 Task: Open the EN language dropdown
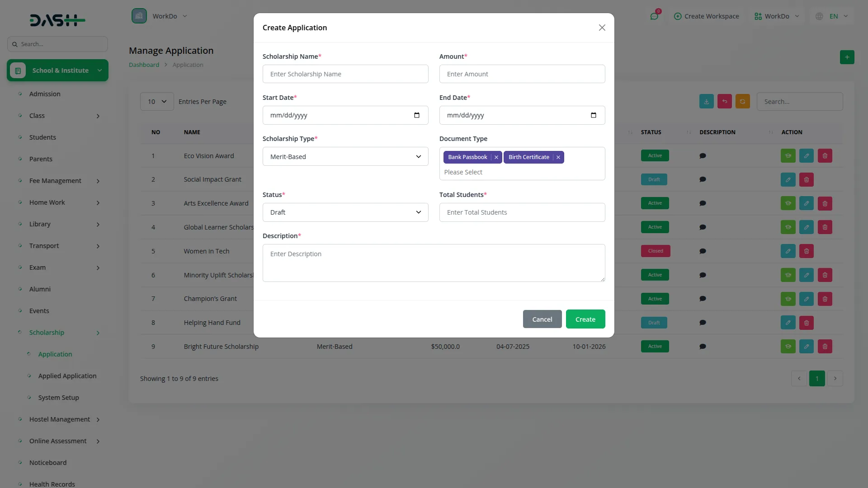[833, 16]
